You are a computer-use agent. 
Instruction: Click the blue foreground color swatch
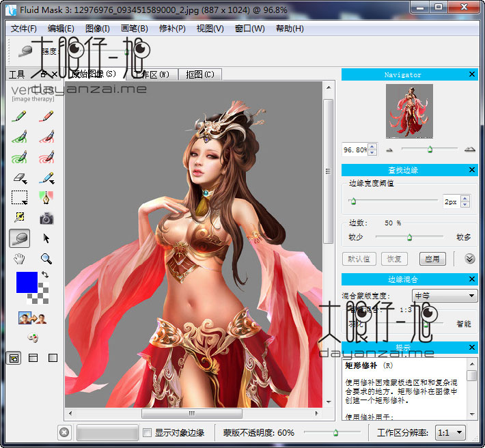[x=27, y=282]
